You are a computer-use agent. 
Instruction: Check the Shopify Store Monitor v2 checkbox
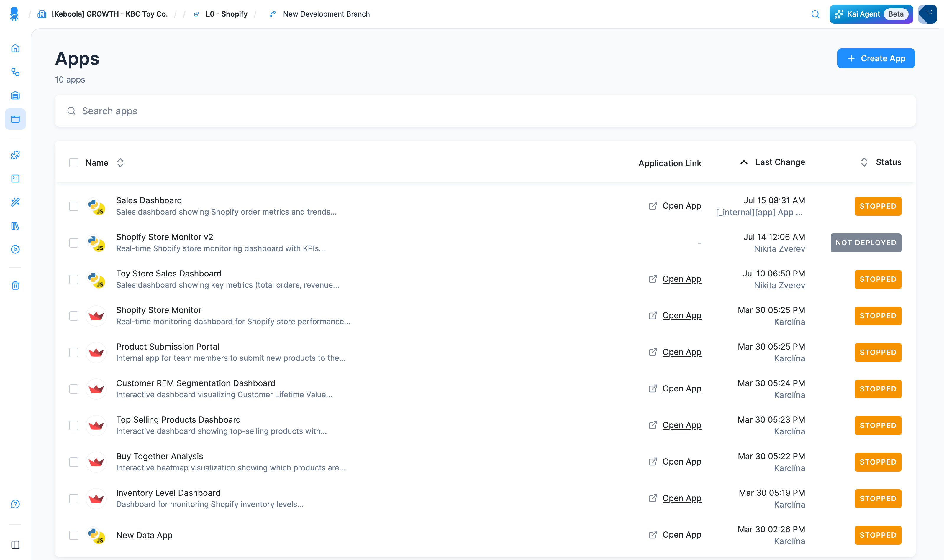(74, 243)
